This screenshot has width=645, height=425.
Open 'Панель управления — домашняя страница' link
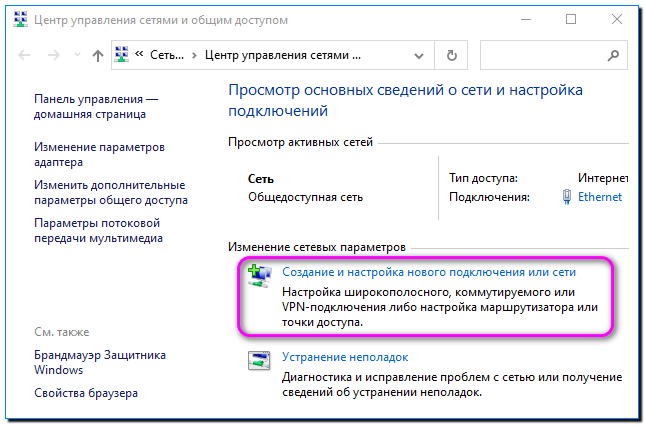coord(95,107)
